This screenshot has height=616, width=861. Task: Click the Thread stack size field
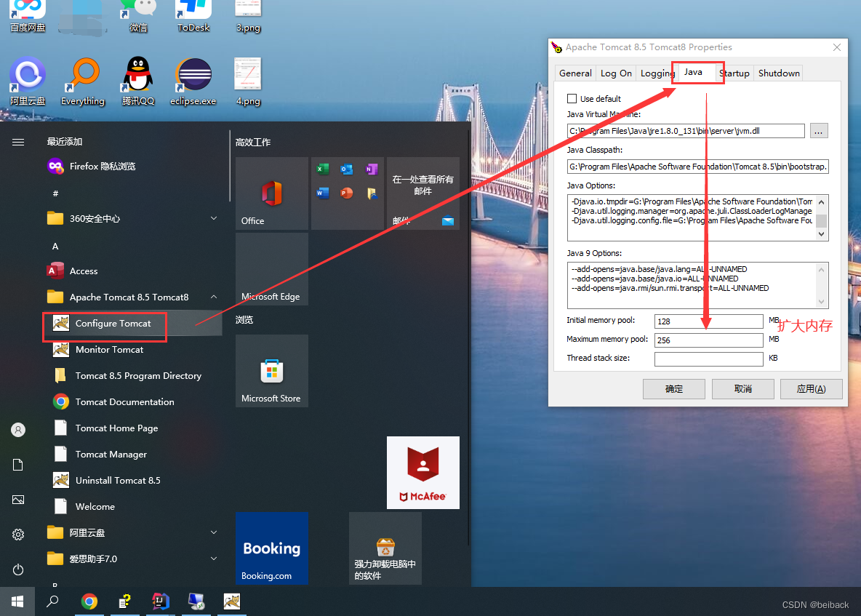tap(709, 359)
